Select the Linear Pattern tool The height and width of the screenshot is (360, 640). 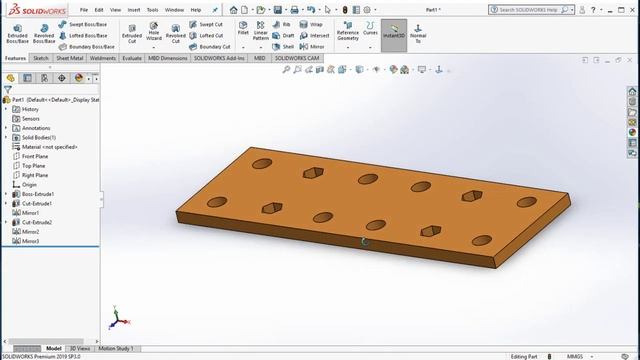point(260,31)
